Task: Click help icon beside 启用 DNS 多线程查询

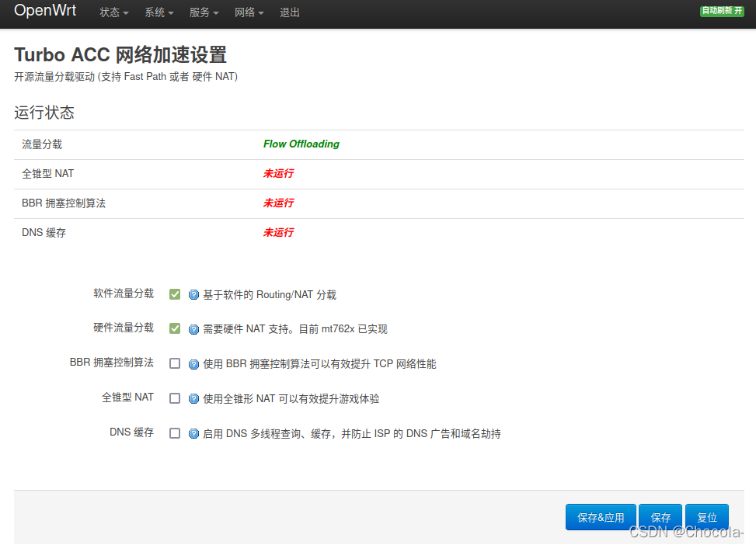Action: (193, 434)
